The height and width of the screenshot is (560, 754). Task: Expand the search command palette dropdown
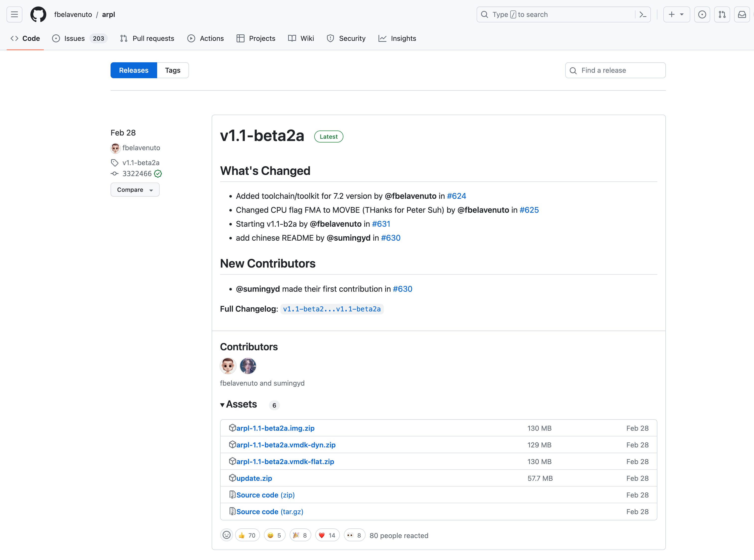coord(643,15)
